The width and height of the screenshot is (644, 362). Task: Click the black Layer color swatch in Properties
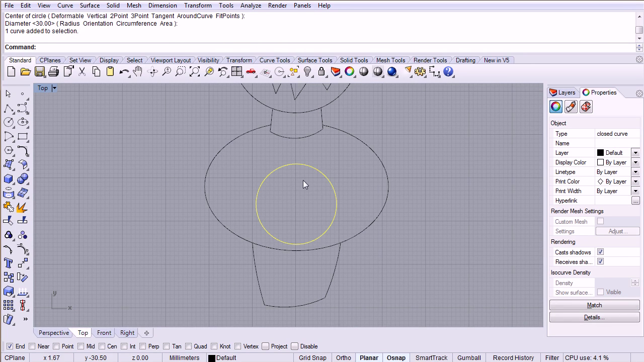point(600,153)
